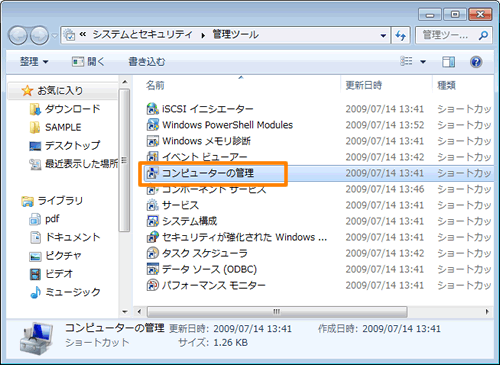Click サイズ: 1.26 KB in details pane
This screenshot has width=500, height=365.
[x=213, y=343]
